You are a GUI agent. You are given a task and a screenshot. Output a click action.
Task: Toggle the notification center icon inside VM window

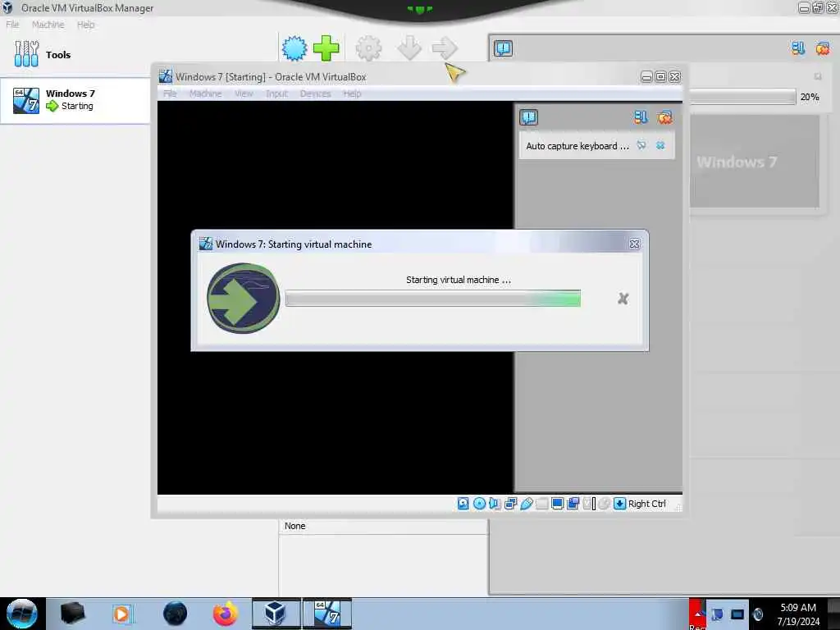point(529,117)
